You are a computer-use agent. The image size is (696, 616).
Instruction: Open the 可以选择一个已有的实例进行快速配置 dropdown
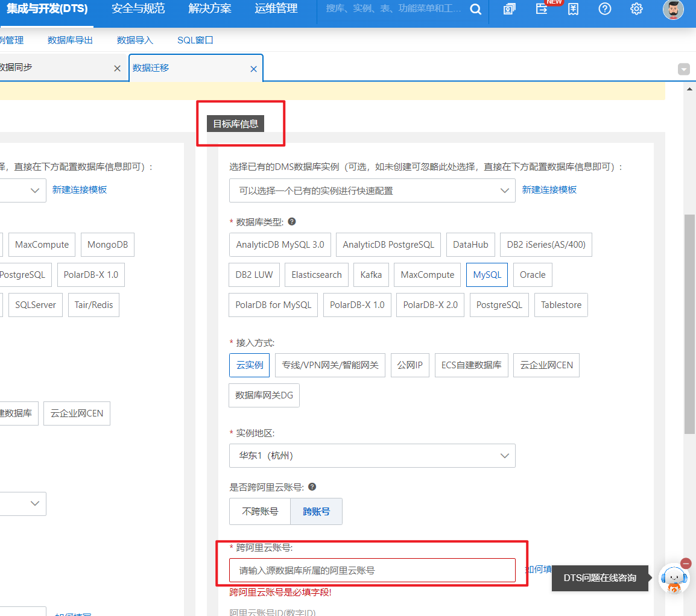click(372, 190)
